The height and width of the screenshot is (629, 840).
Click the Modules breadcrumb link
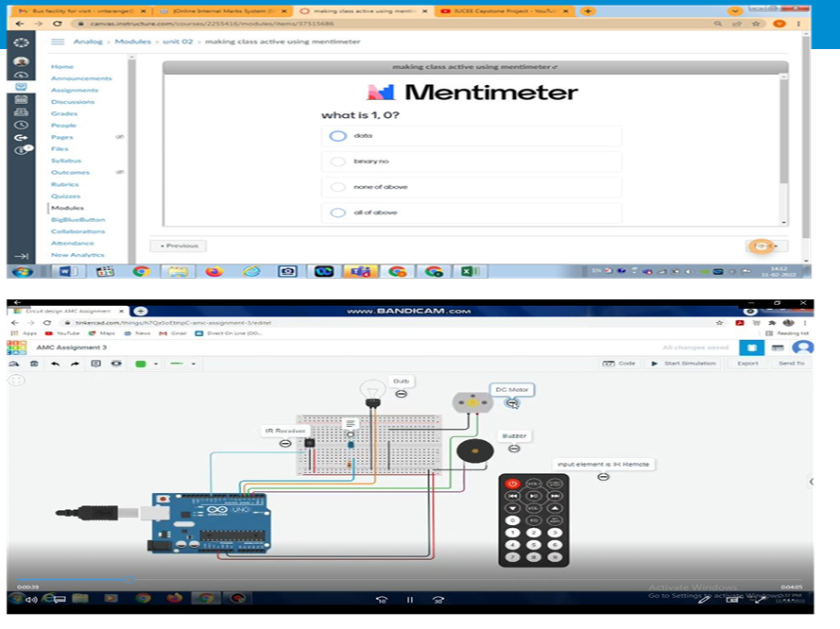(x=133, y=42)
